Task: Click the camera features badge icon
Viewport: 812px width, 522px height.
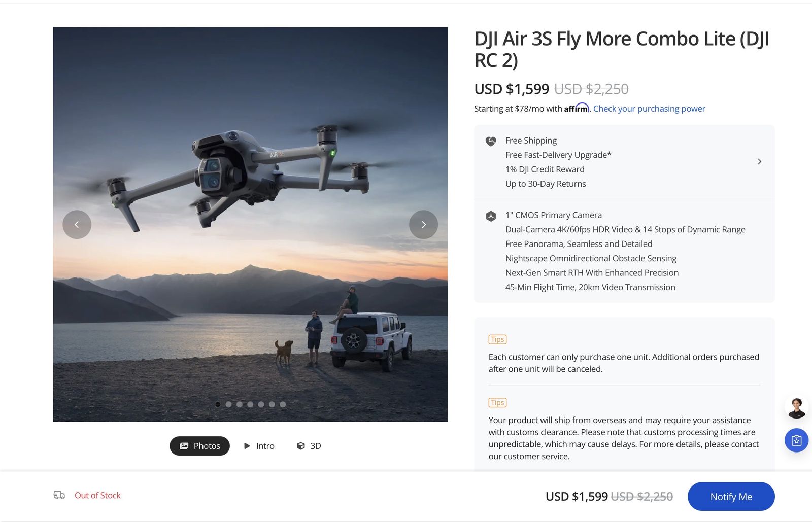Action: (x=491, y=216)
